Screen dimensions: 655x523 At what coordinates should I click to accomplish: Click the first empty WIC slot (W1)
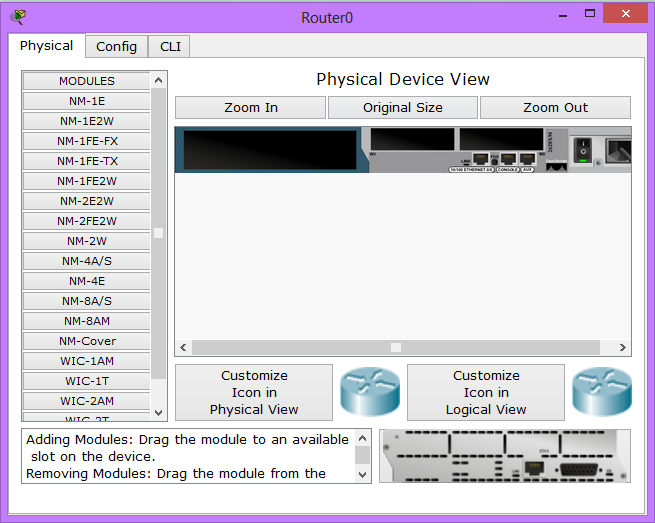(x=412, y=139)
